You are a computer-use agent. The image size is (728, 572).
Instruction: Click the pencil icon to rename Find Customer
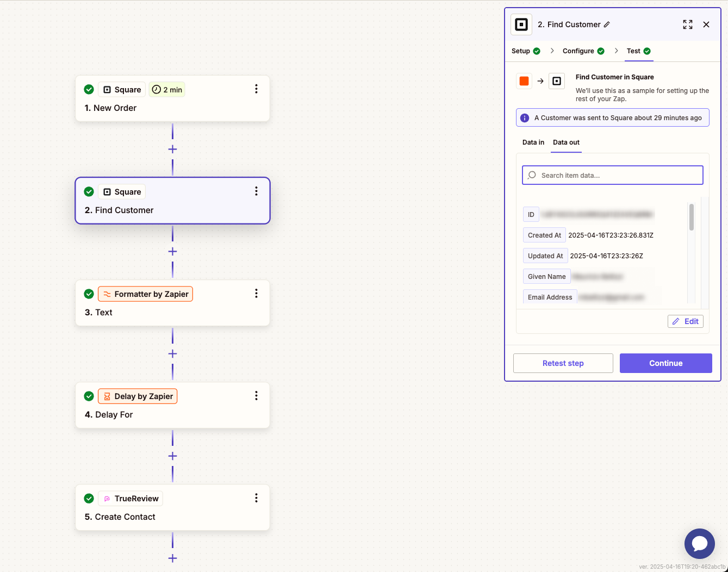(x=607, y=24)
